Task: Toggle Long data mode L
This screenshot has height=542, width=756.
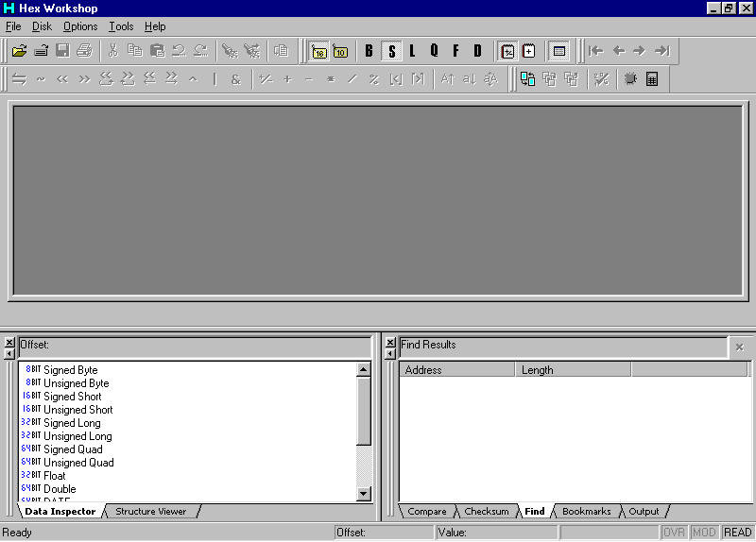Action: pyautogui.click(x=412, y=51)
